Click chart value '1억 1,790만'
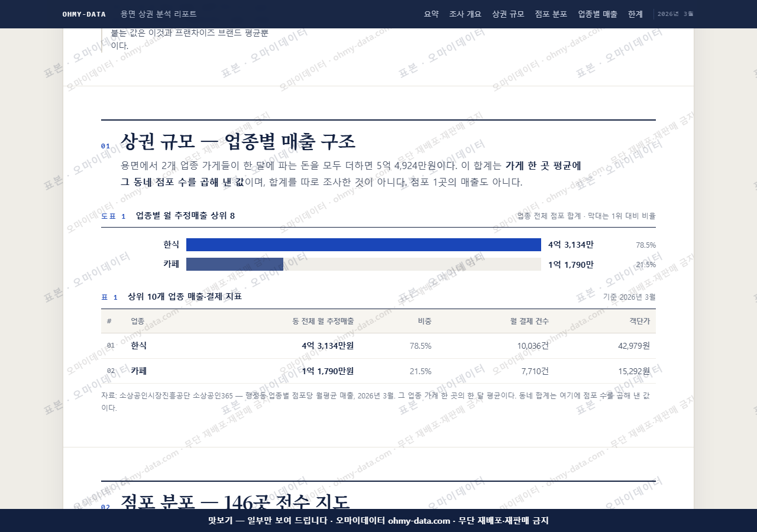Screen dimensions: 757x532 coord(571,264)
